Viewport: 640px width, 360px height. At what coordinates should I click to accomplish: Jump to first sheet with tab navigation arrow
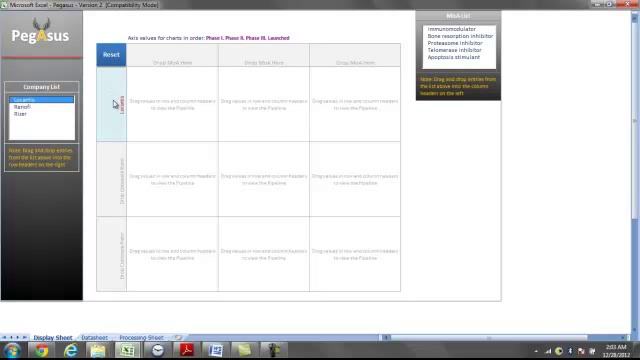[x=4, y=338]
